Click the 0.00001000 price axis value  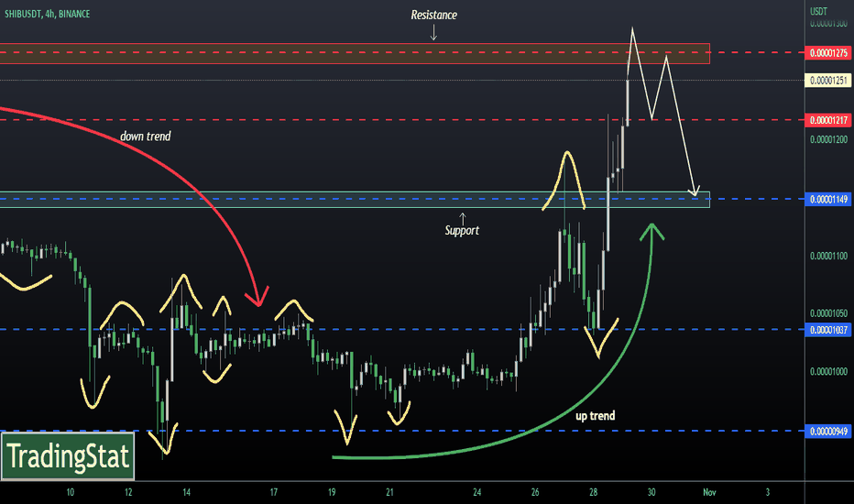[x=828, y=372]
